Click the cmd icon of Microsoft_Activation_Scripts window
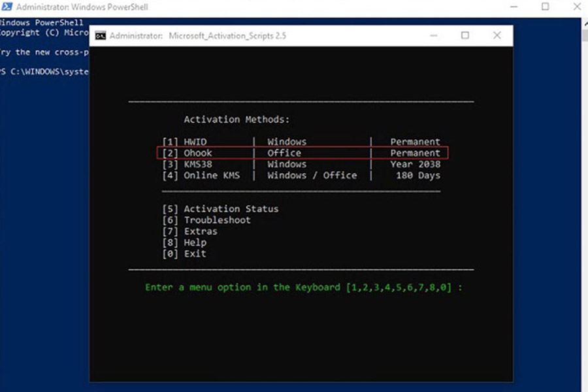This screenshot has height=392, width=588. coord(101,36)
